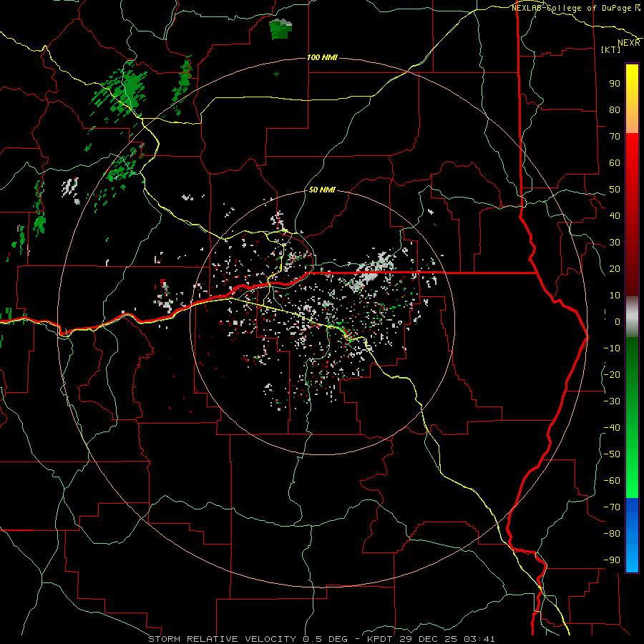The height and width of the screenshot is (644, 644).
Task: Select the 80 value on velocity scale
Action: (x=615, y=110)
